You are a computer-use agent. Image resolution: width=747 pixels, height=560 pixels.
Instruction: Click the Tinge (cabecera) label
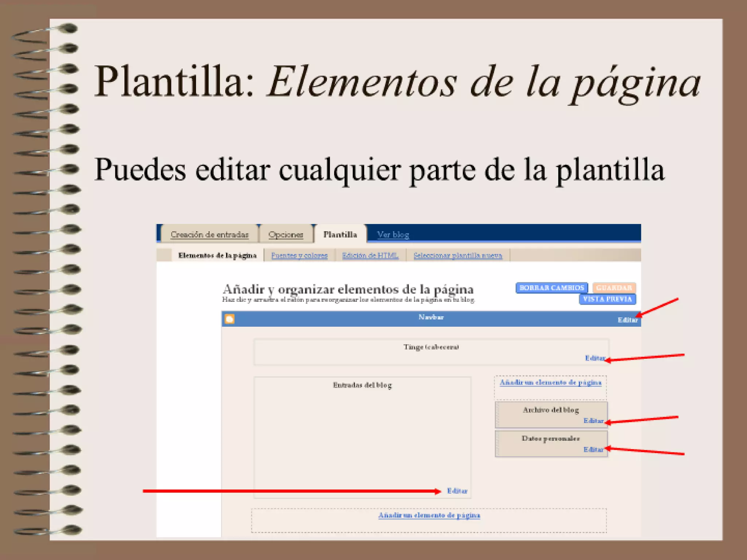pyautogui.click(x=431, y=347)
